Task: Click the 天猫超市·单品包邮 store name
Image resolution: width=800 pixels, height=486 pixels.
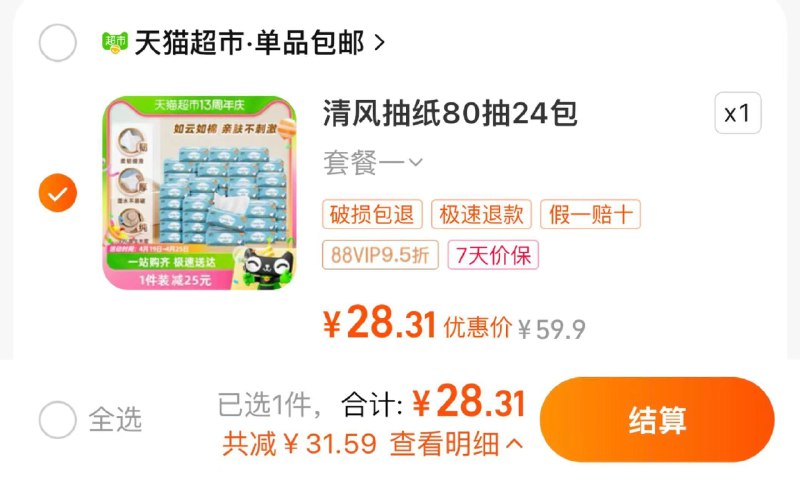Action: 249,43
